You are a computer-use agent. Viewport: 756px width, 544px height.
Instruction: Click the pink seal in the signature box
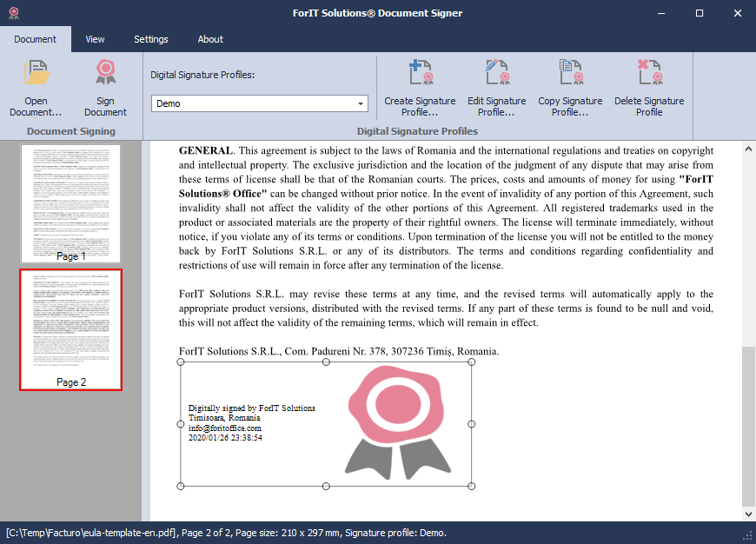[397, 422]
